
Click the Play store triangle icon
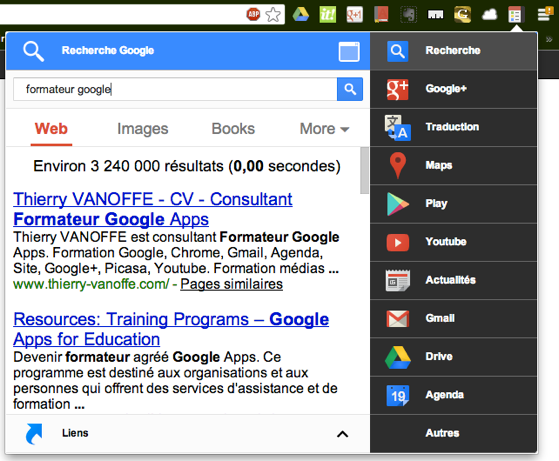[398, 204]
